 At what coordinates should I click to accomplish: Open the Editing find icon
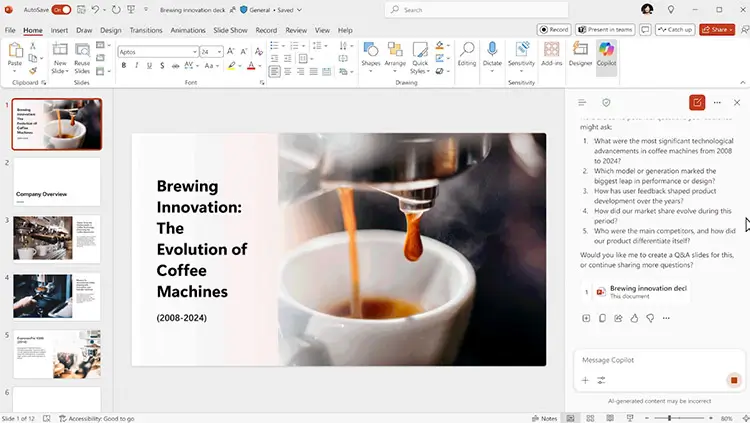467,49
